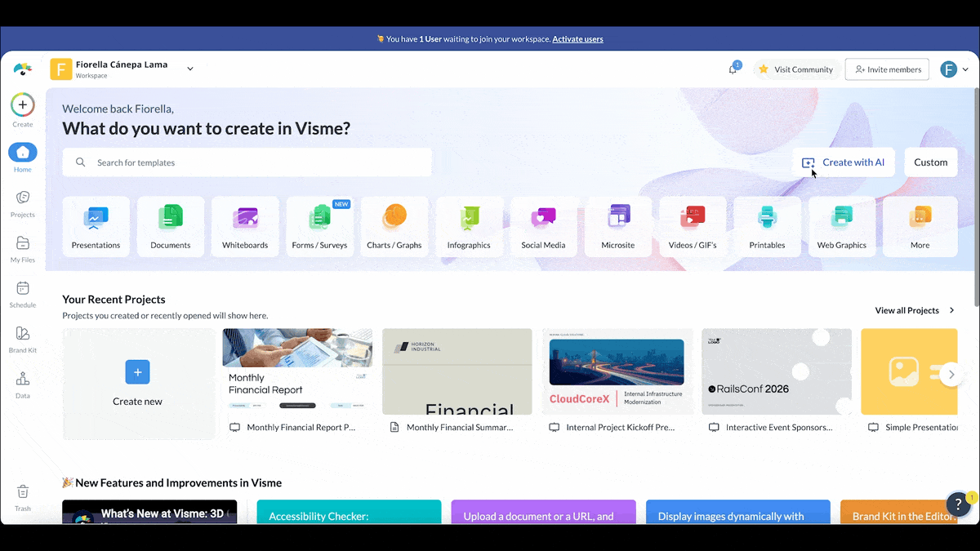Open the Simple Presentation project thumbnail
980x551 pixels.
pyautogui.click(x=909, y=371)
